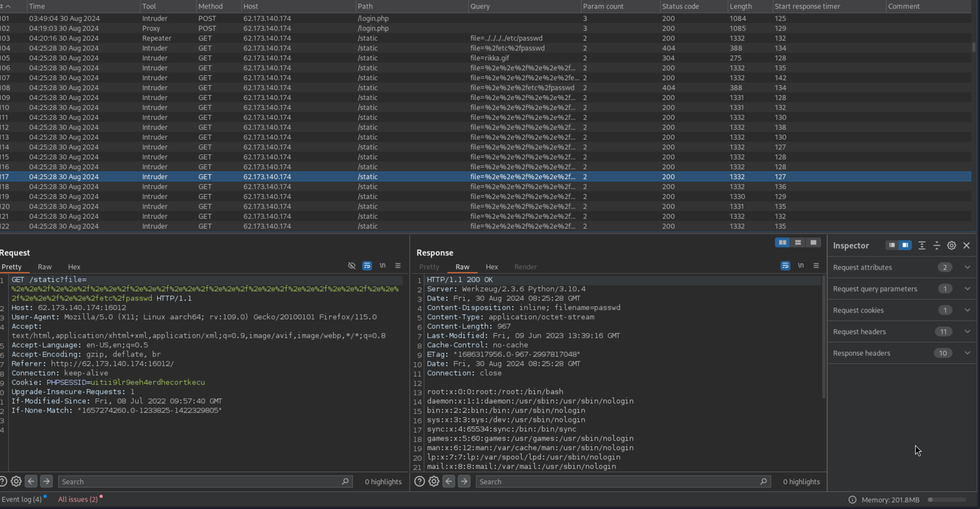
Task: Open Event log (4)
Action: 22,499
